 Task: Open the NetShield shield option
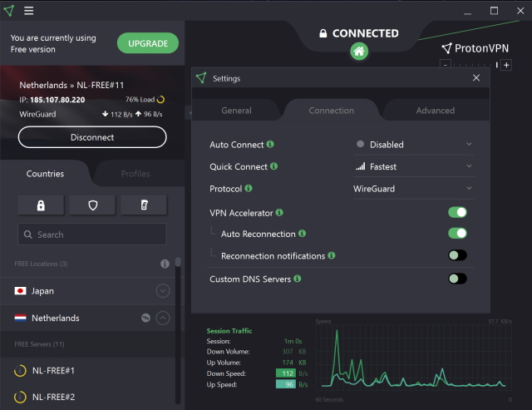pyautogui.click(x=92, y=205)
